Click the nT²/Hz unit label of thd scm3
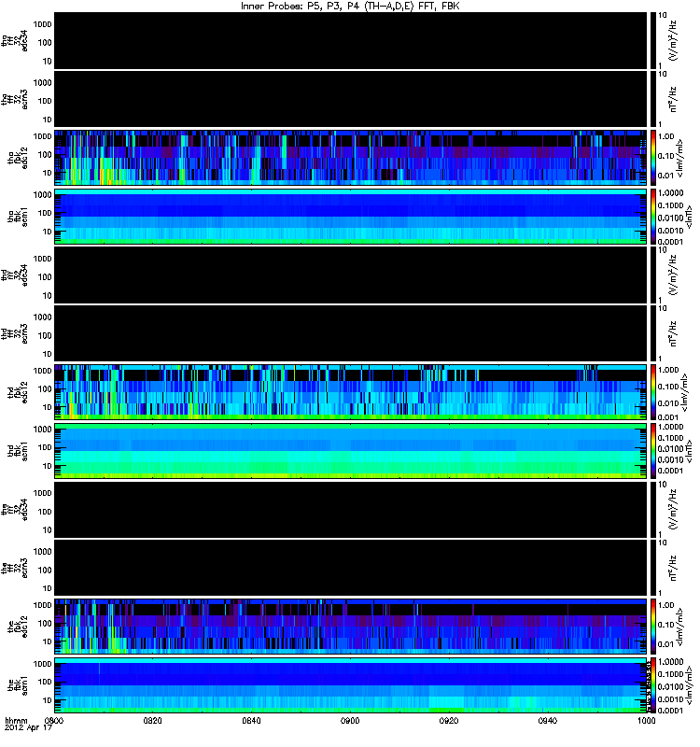The image size is (700, 747). coord(673,333)
